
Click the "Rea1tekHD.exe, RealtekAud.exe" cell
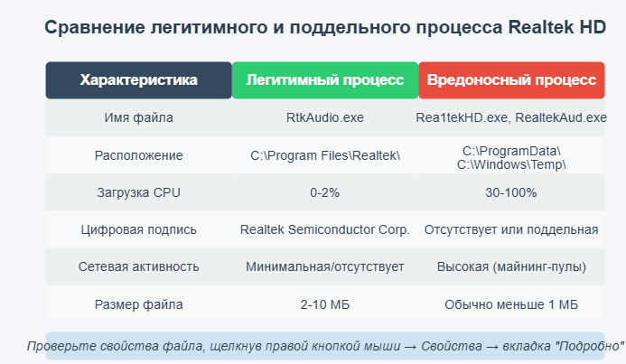(x=511, y=117)
